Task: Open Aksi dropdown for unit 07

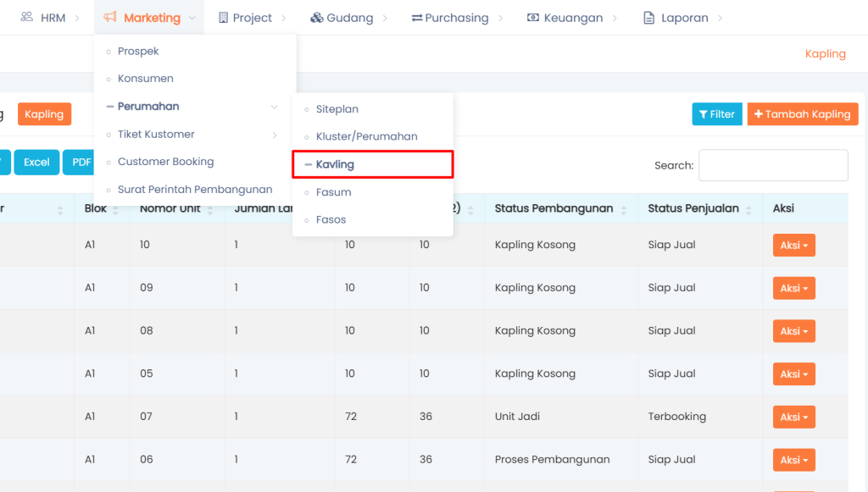Action: click(793, 417)
